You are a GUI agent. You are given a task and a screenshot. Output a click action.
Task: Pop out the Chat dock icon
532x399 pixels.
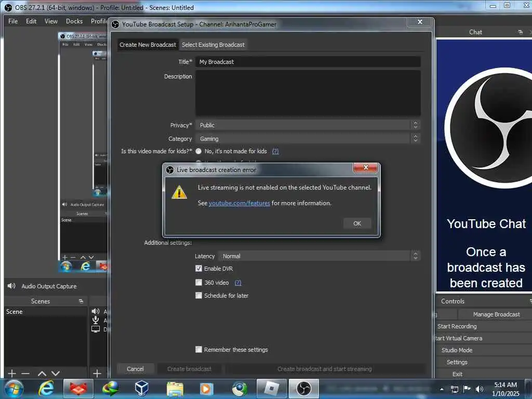[521, 32]
